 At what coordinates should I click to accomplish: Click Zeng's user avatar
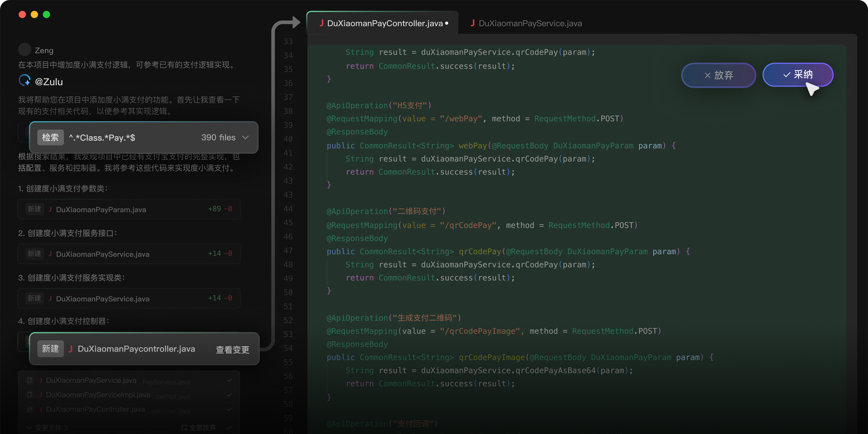[25, 50]
